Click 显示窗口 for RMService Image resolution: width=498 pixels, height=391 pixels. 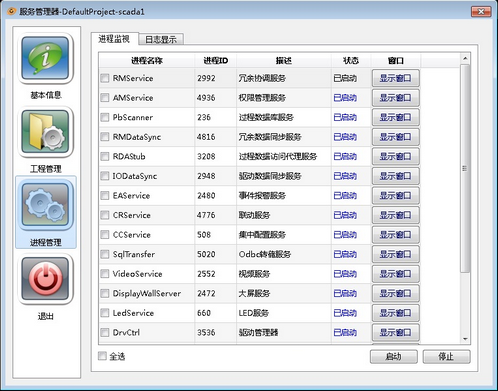pyautogui.click(x=395, y=78)
